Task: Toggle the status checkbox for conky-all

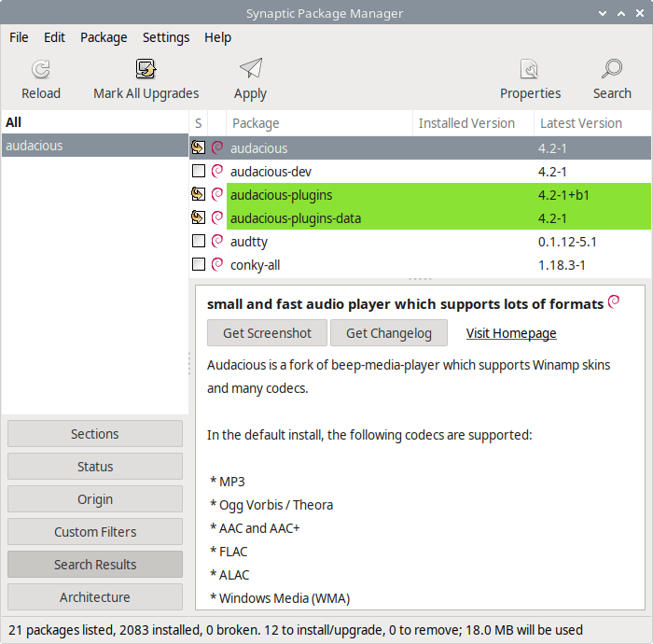Action: [199, 264]
